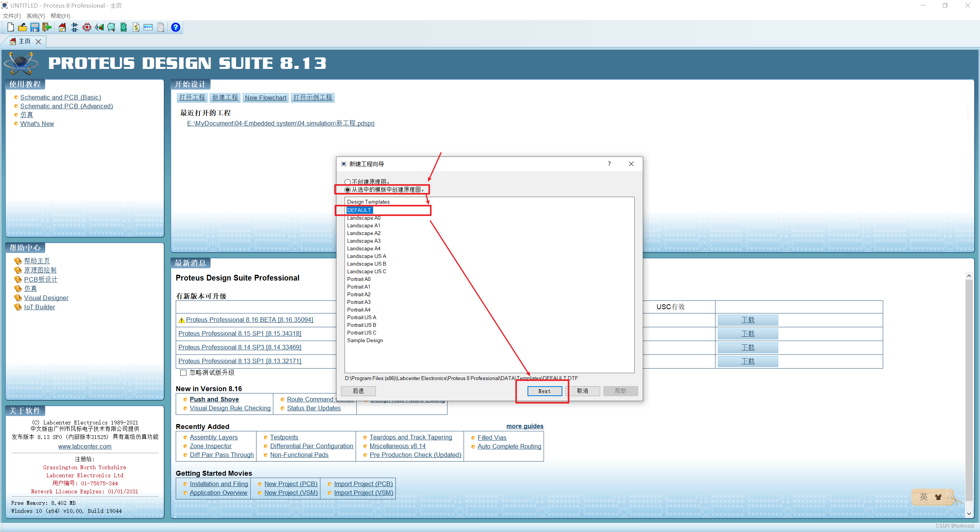The image size is (980, 532).
Task: Click the shirt icon on IME bar
Action: [938, 497]
